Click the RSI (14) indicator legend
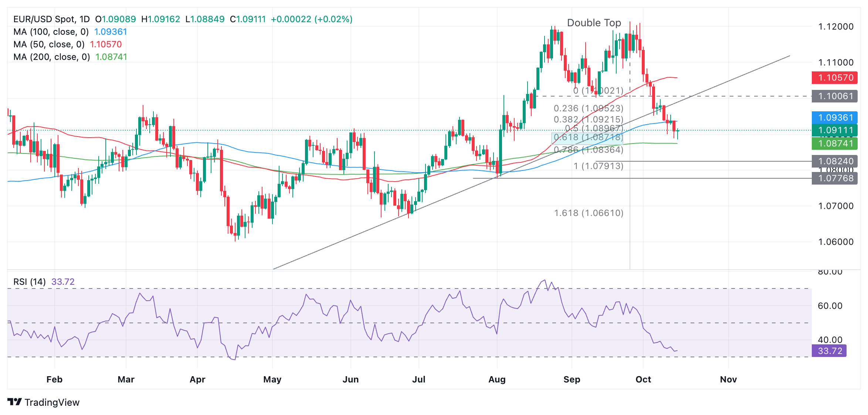Image resolution: width=868 pixels, height=415 pixels. (30, 282)
